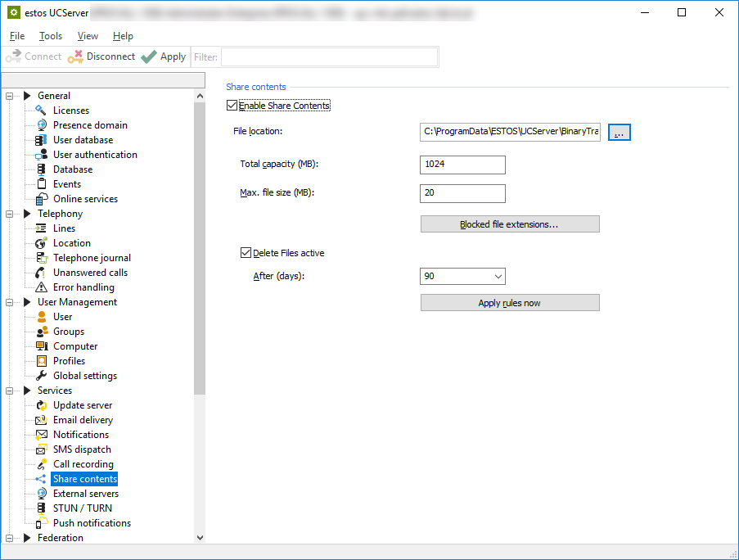This screenshot has height=560, width=739.
Task: Collapse the Telephony tree section
Action: pos(10,214)
